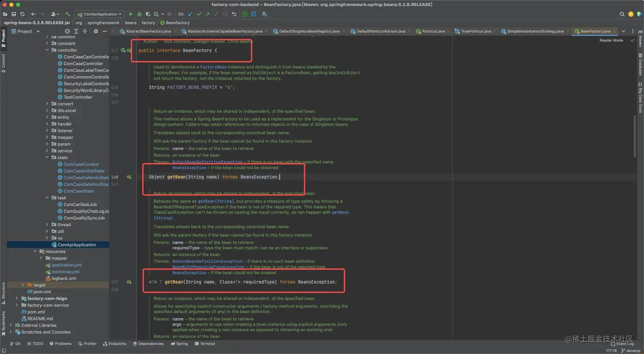Build project with the hammer icon
The height and width of the screenshot is (354, 644).
tap(67, 14)
